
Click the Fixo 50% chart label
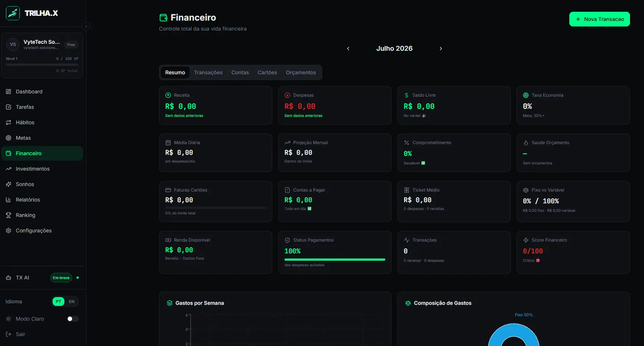pos(524,315)
